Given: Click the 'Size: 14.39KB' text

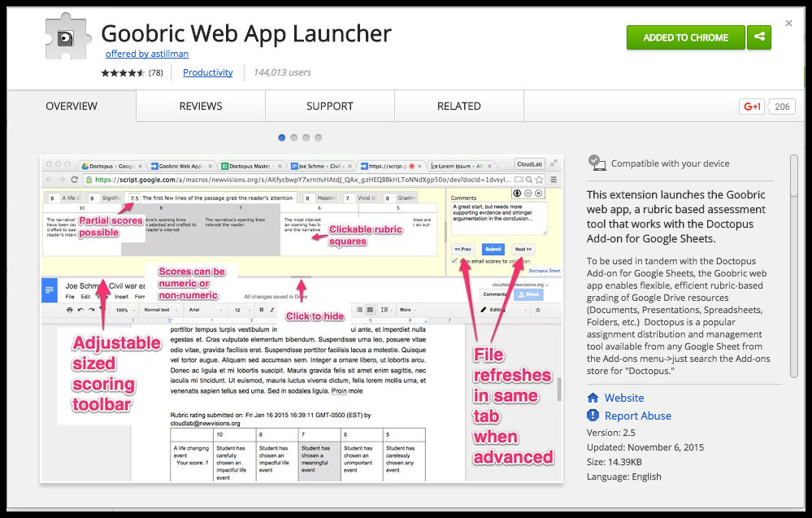Looking at the screenshot, I should [614, 462].
